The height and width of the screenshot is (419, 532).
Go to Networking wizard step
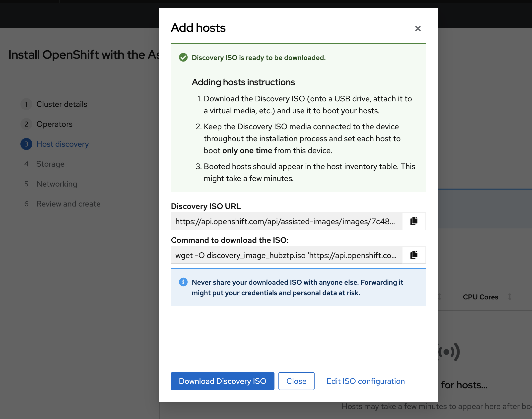(57, 184)
